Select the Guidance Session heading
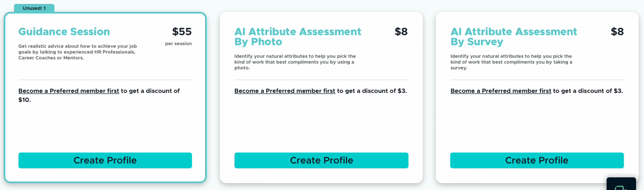 [64, 32]
